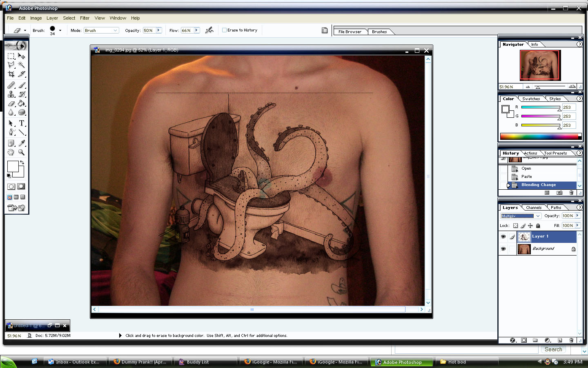Toggle lock image pixels in Layers panel

[523, 226]
